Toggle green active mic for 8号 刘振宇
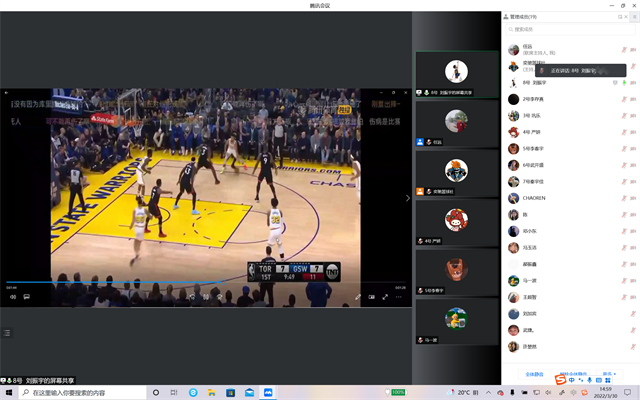The height and width of the screenshot is (400, 640). coord(624,82)
